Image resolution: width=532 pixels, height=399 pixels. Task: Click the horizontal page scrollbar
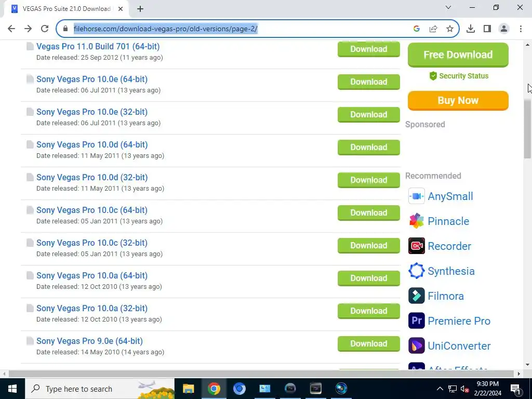pos(261,374)
